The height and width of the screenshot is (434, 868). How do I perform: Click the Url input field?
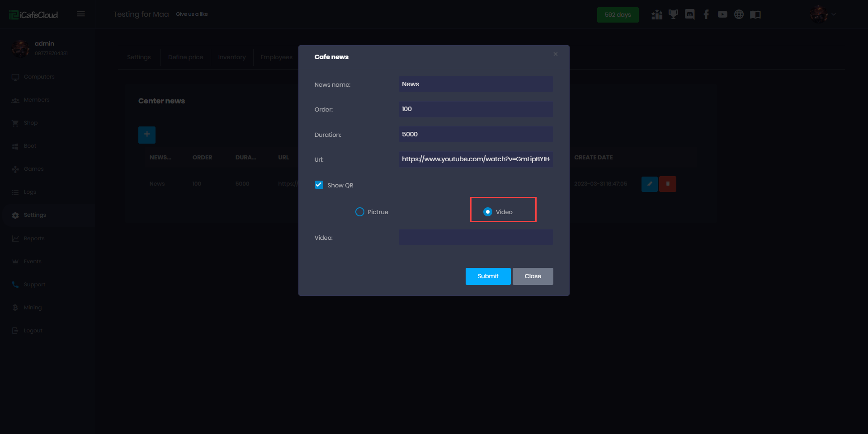tap(476, 159)
